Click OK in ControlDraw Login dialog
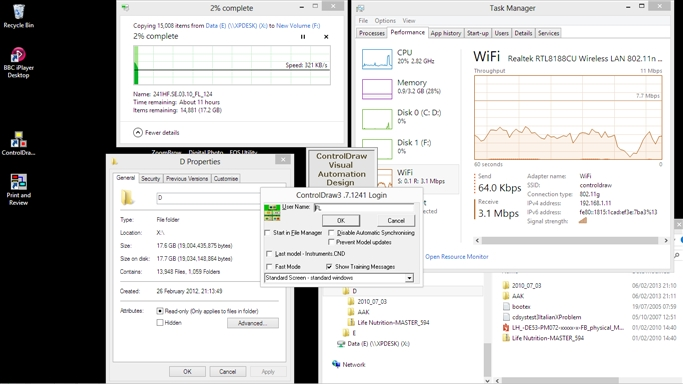 (x=341, y=220)
